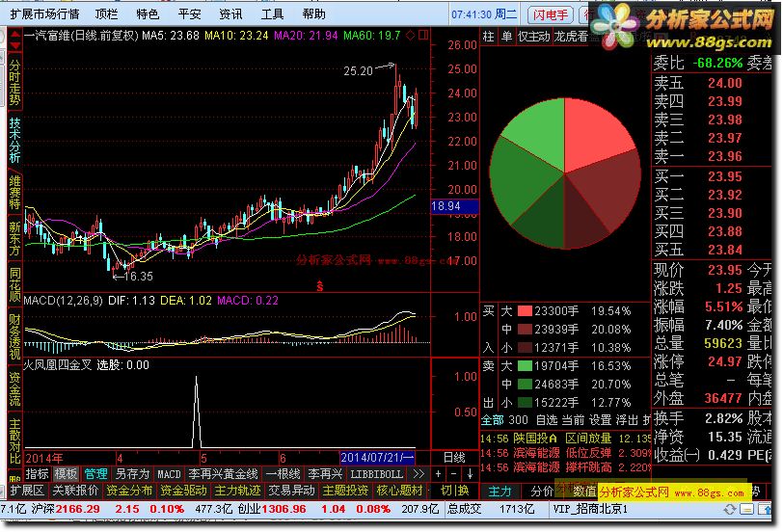The image size is (783, 532).
Task: Open the 同花顺 sidebar tab
Action: point(14,284)
